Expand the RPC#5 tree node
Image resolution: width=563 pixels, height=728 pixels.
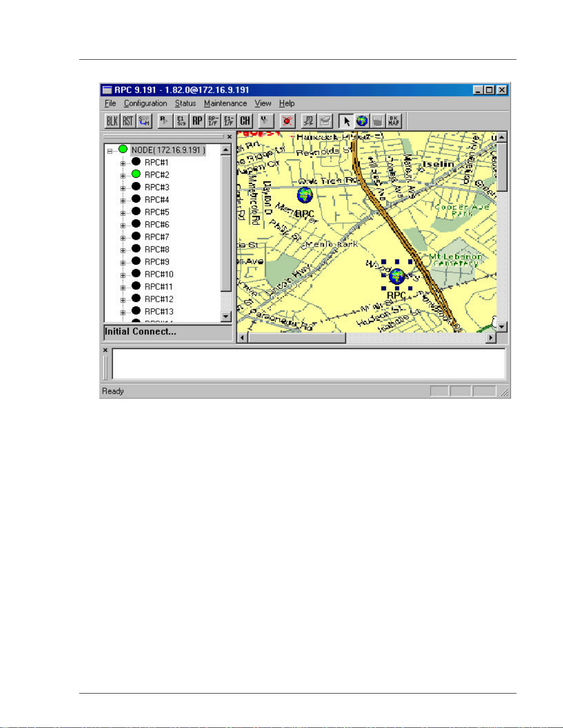(x=123, y=213)
